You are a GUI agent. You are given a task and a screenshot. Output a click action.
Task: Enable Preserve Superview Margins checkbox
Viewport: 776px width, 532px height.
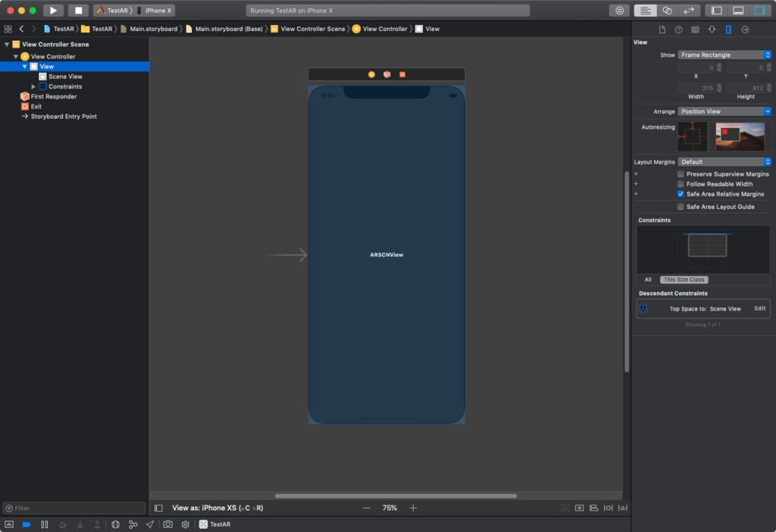(681, 174)
